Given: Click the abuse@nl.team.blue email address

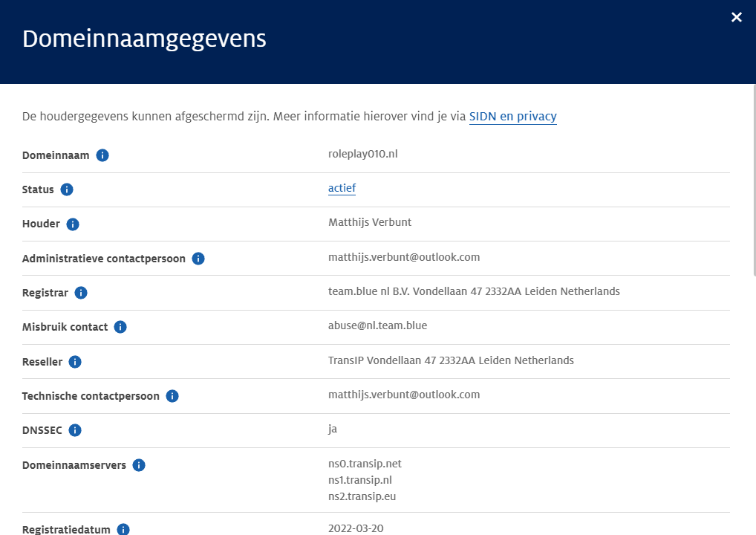Looking at the screenshot, I should 377,325.
